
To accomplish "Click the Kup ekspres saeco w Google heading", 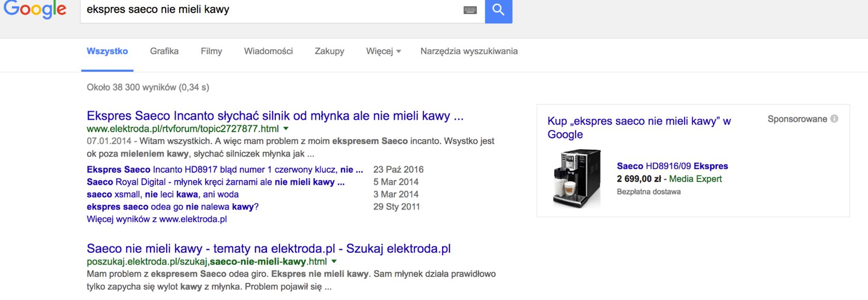I will (x=639, y=128).
